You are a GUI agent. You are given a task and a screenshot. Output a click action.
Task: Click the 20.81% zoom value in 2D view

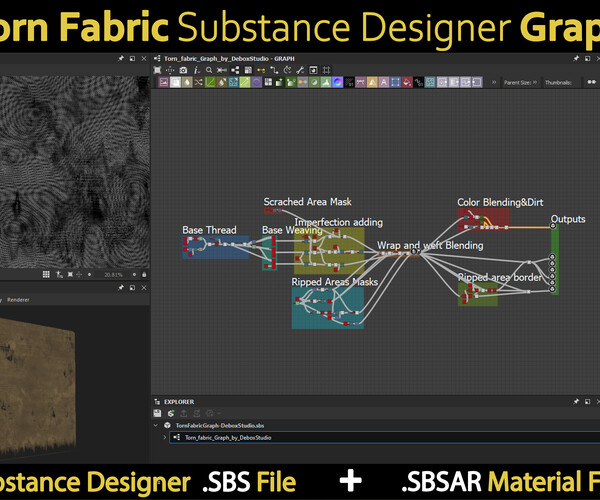[x=113, y=275]
